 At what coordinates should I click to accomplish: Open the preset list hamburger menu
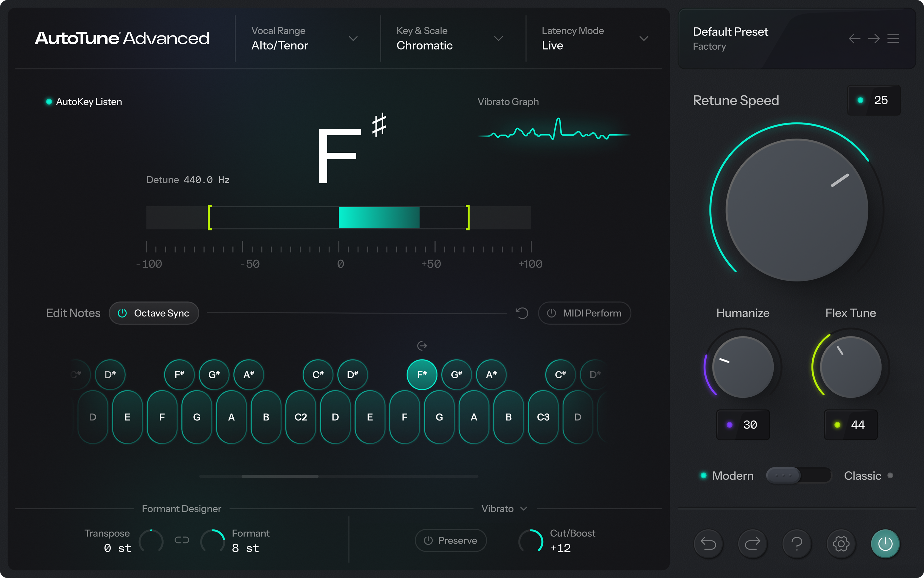(893, 39)
